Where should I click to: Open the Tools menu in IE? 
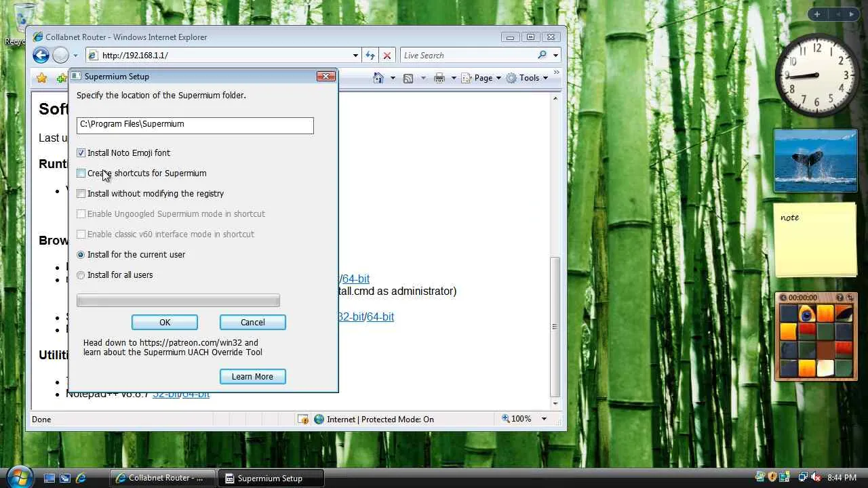pos(527,78)
